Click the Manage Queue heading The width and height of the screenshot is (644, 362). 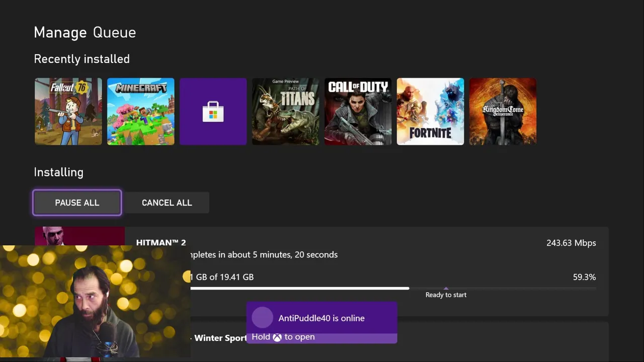[x=85, y=33]
